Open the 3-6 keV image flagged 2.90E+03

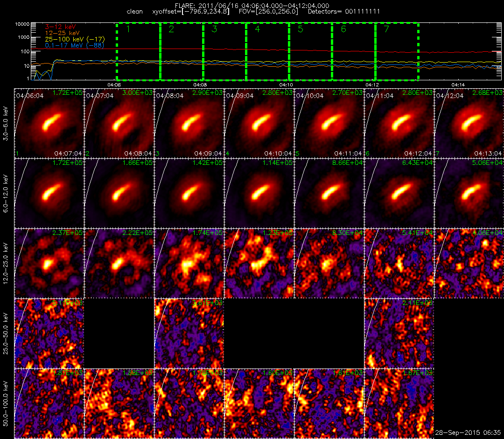pos(189,123)
